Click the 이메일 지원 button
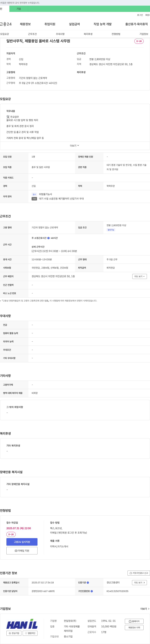 coord(22,551)
